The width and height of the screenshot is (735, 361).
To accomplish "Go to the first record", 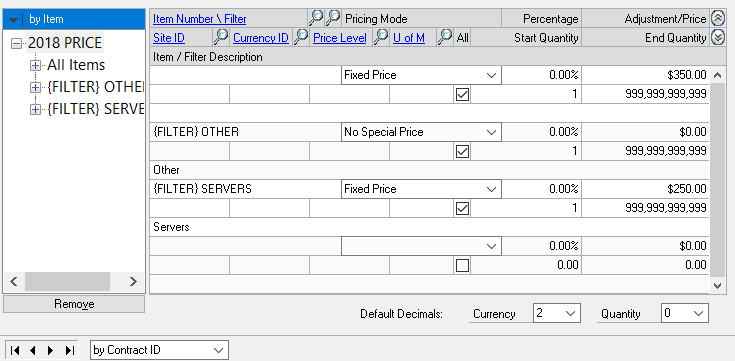I will point(15,350).
